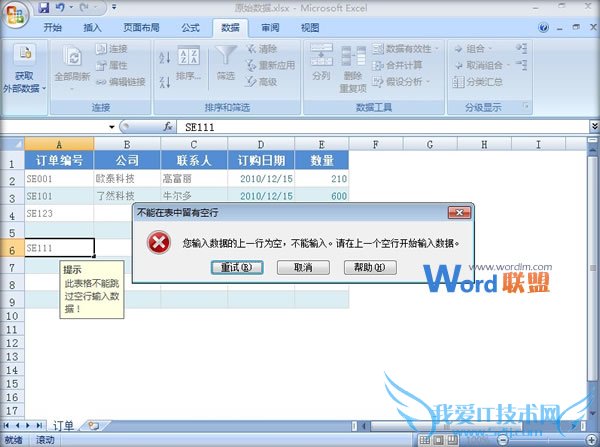Image resolution: width=600 pixels, height=447 pixels.
Task: Go to last sheet navigation arrow
Action: [39, 426]
